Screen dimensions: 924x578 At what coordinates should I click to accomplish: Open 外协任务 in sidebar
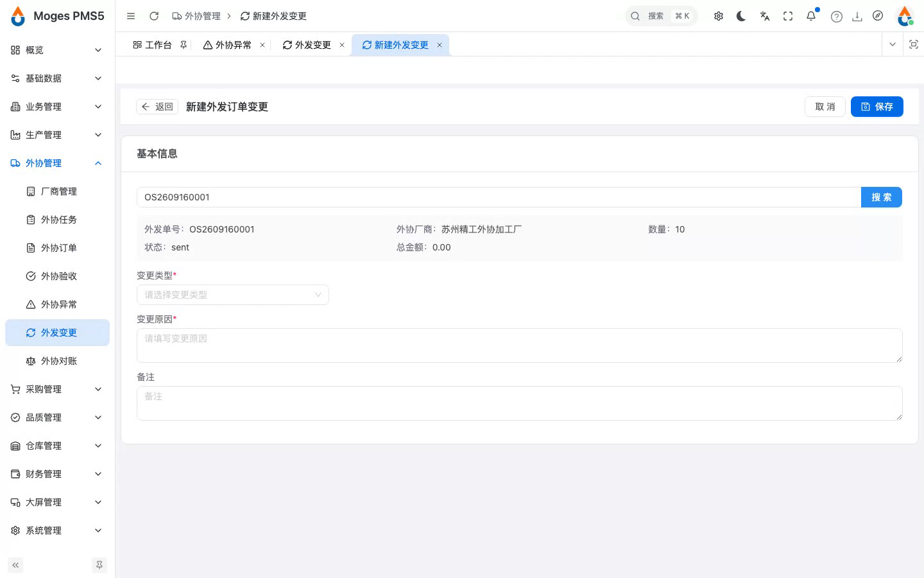[x=57, y=220]
